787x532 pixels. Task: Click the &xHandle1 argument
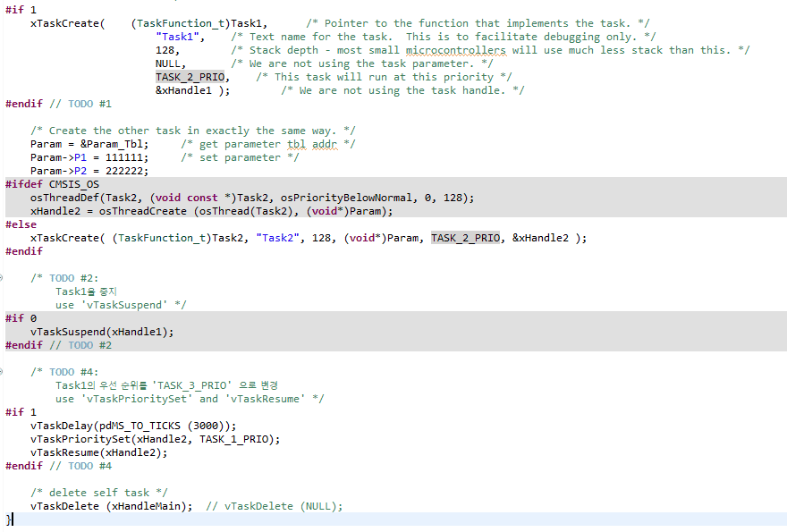pyautogui.click(x=183, y=90)
